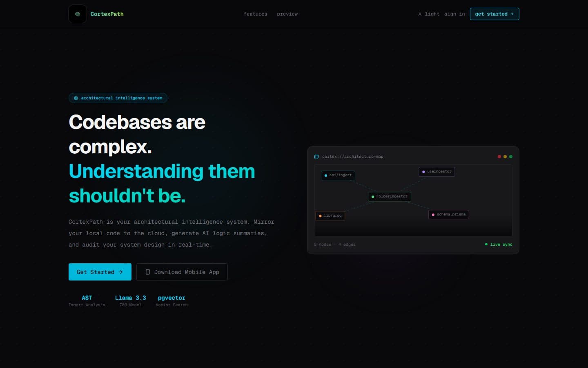Image resolution: width=588 pixels, height=368 pixels.
Task: Click the yellow window dot
Action: (505, 157)
